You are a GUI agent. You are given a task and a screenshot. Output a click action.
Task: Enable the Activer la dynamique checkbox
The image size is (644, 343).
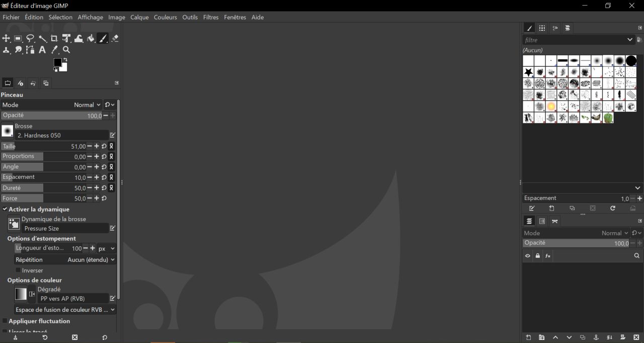tap(5, 209)
